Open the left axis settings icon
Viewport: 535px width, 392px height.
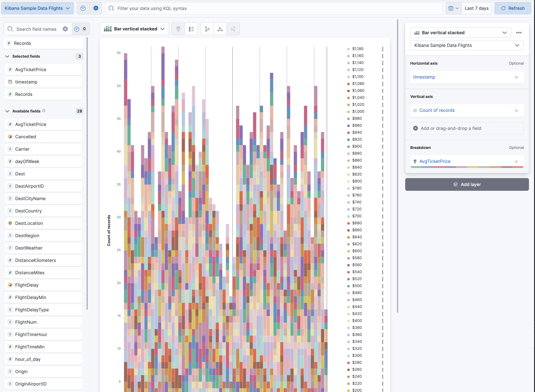click(x=207, y=29)
